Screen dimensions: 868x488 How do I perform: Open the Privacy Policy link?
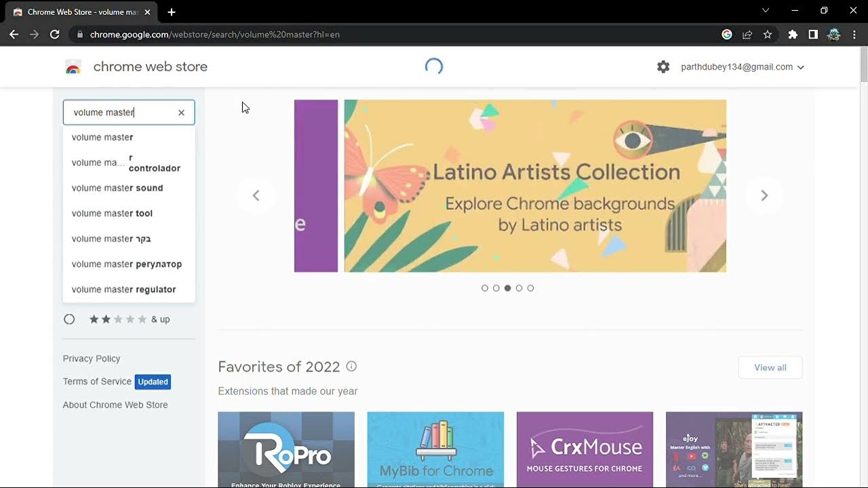click(92, 359)
